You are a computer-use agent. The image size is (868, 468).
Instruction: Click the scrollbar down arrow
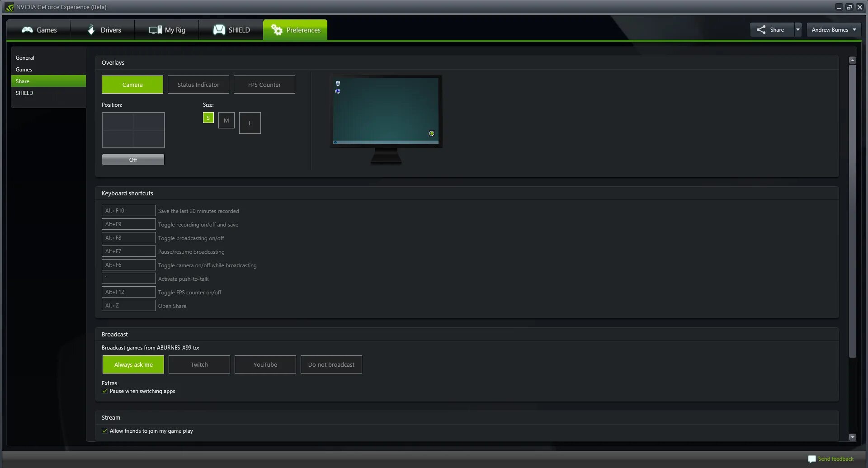pos(853,437)
